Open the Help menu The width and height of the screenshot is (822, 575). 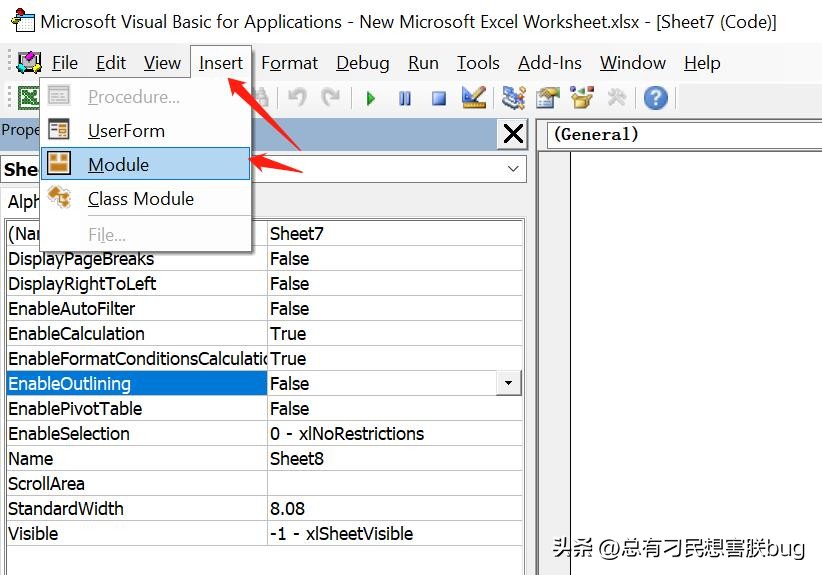(702, 63)
